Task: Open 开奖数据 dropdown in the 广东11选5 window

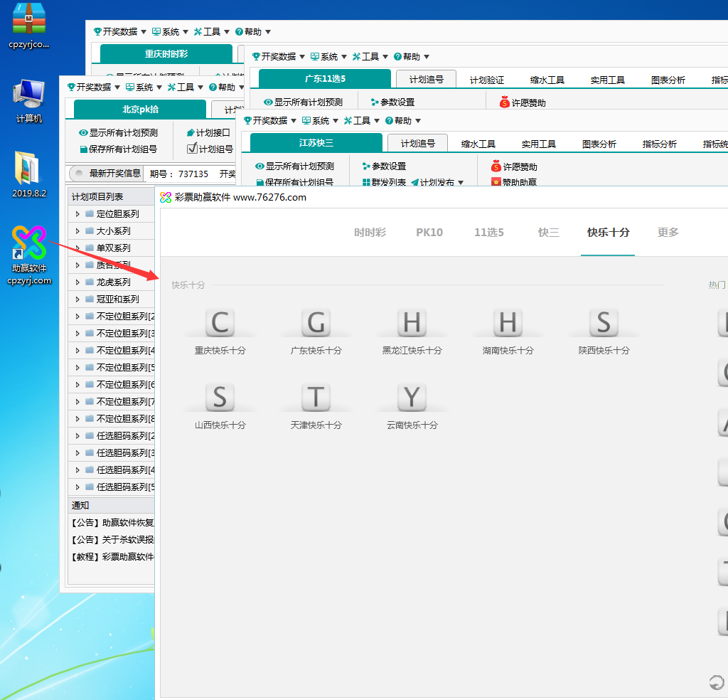Action: tap(279, 57)
